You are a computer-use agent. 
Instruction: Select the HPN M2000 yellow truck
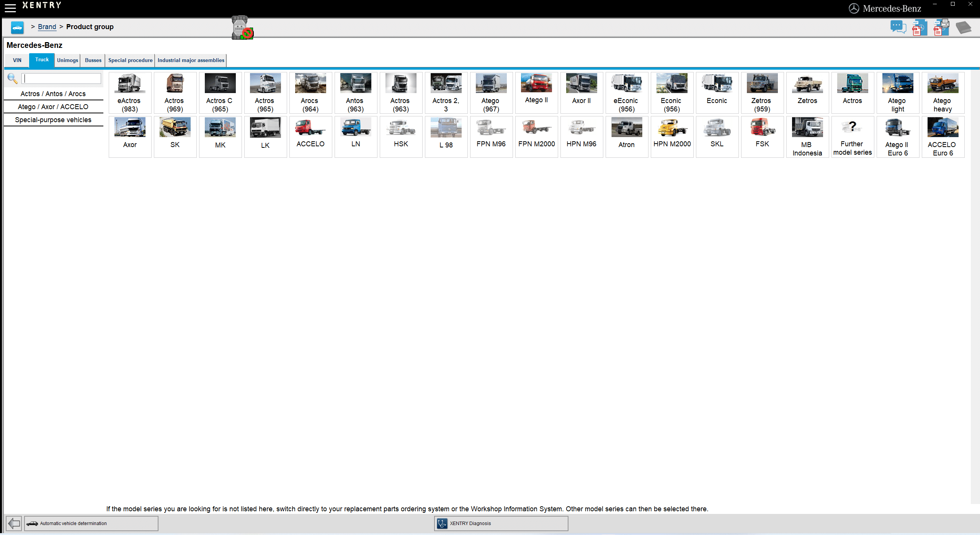(x=672, y=137)
